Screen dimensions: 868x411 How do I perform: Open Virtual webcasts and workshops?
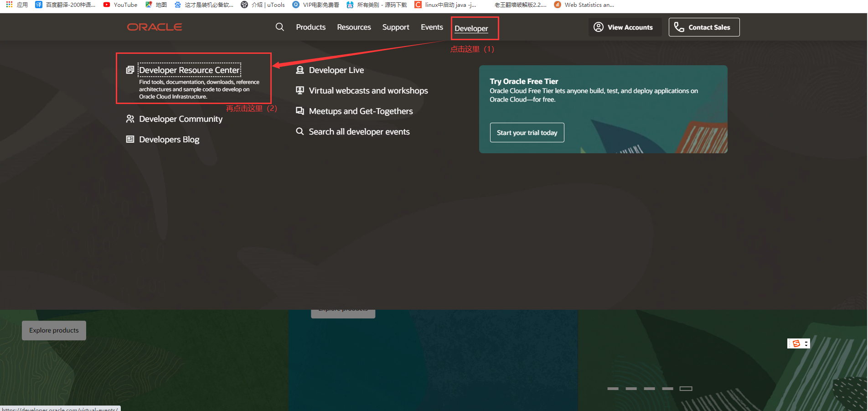pyautogui.click(x=368, y=90)
